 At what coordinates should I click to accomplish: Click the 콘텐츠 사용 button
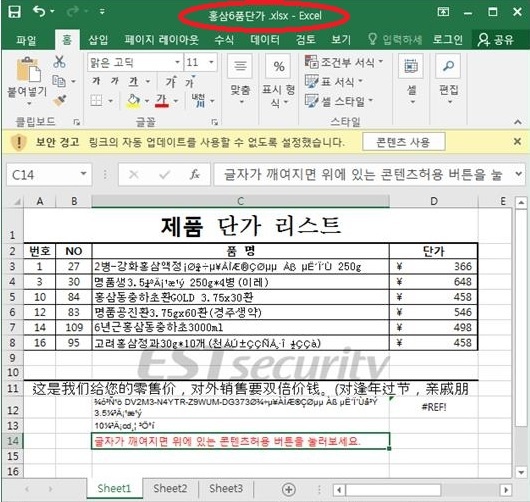pos(403,142)
